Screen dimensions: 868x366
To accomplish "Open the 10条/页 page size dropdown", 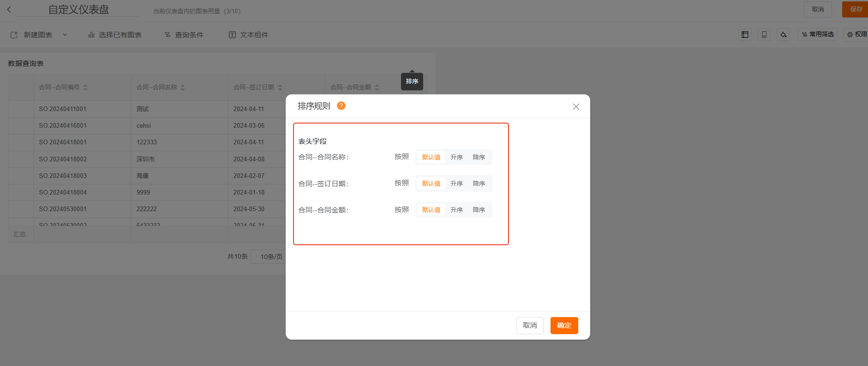I will tap(271, 257).
